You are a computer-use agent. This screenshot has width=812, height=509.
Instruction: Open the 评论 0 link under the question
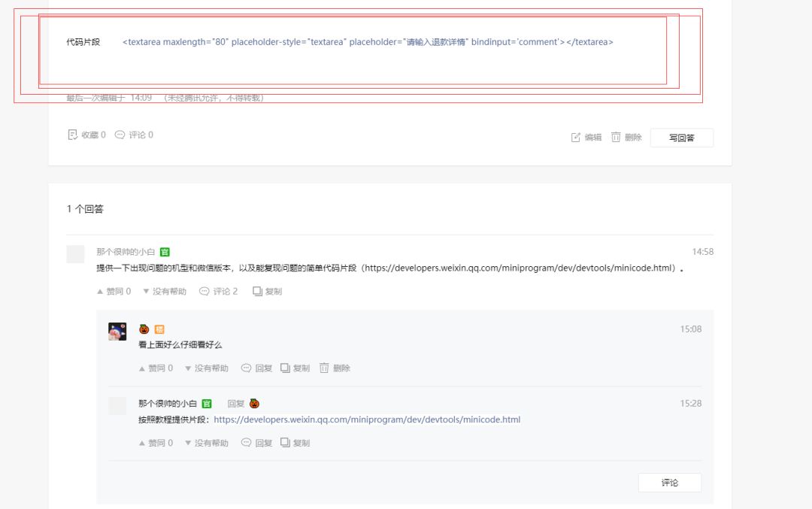pos(134,135)
